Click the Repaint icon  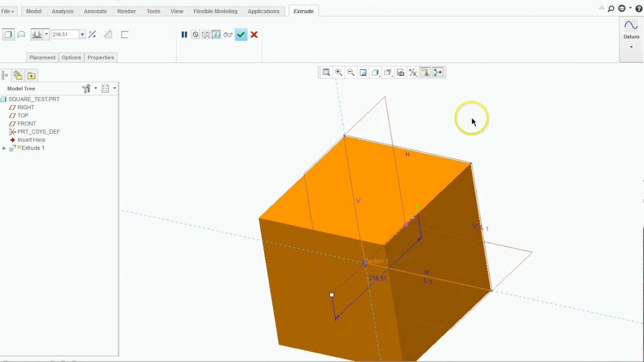click(363, 72)
